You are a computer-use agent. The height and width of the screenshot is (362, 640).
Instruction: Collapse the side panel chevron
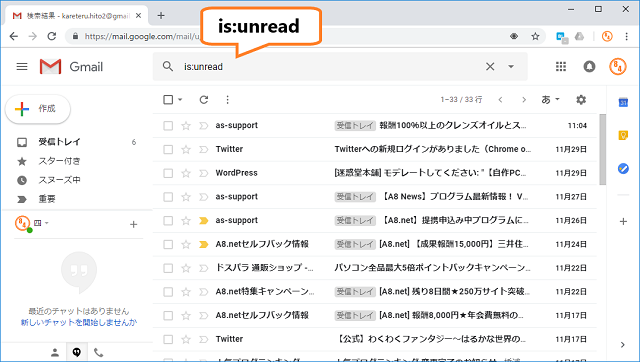point(622,345)
